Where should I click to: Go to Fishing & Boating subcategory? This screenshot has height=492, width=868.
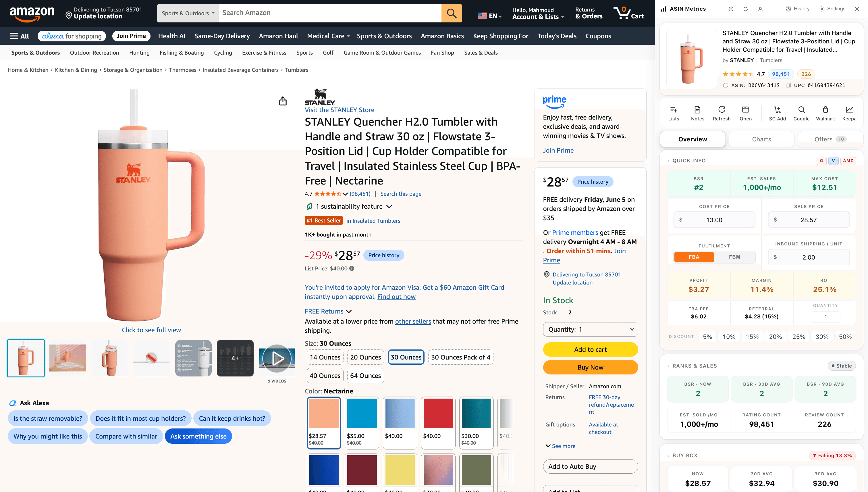click(x=182, y=52)
